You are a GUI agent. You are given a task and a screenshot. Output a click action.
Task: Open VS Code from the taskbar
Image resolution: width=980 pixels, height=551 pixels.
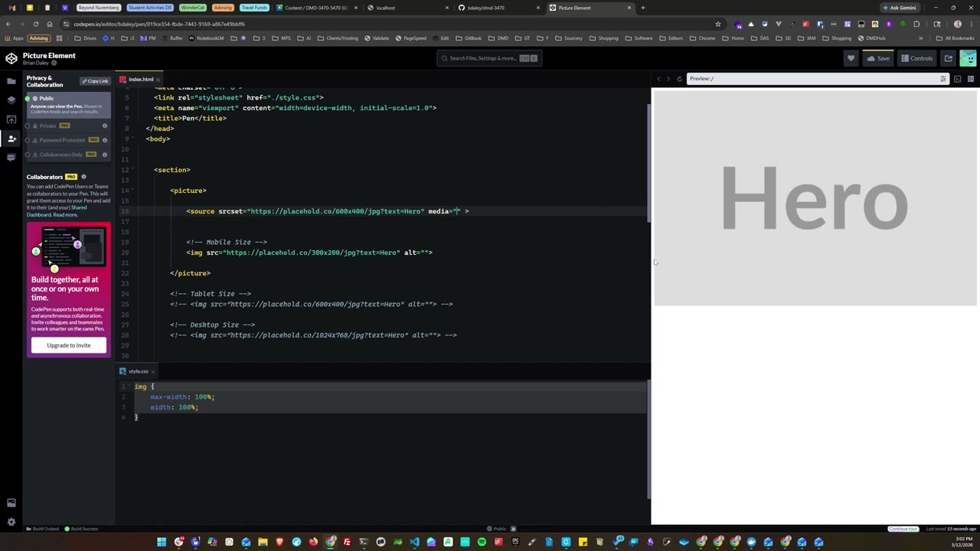(x=414, y=542)
